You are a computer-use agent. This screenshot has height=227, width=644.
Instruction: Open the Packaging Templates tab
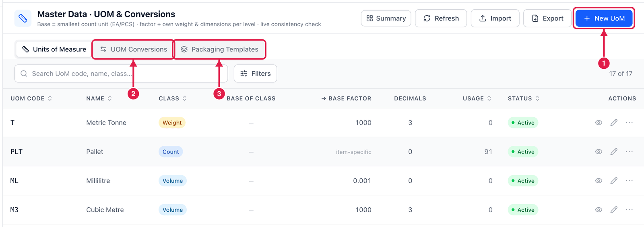(x=220, y=49)
